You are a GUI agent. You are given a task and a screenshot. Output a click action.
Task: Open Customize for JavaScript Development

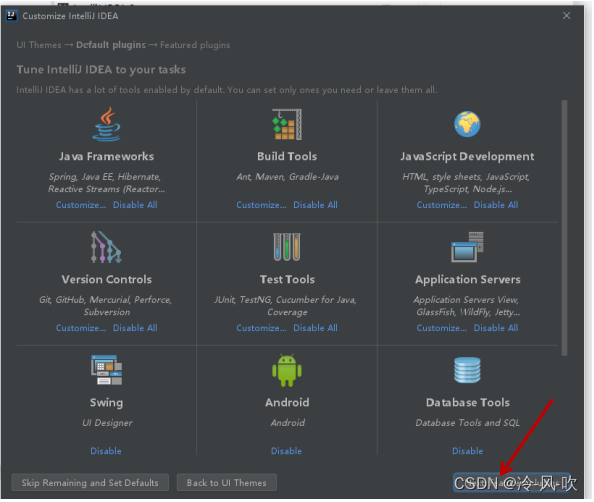point(442,205)
